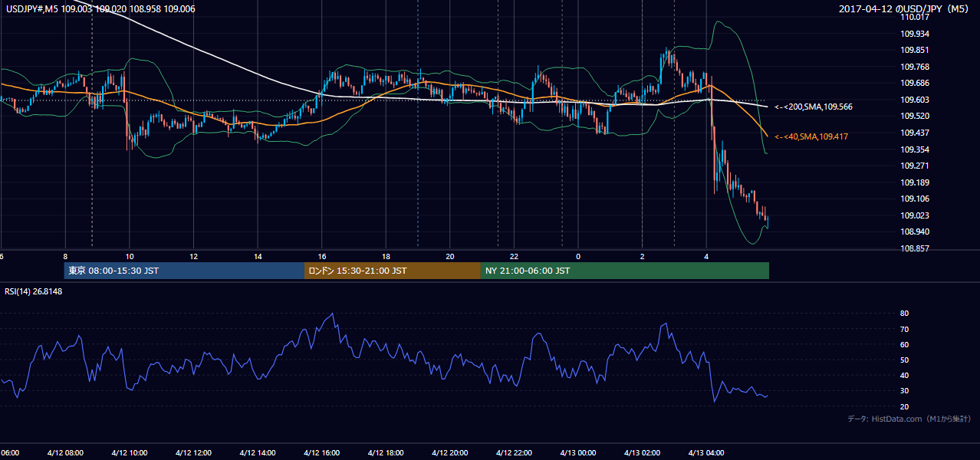Click the 40 SMA 109.417 label
The image size is (980, 460).
pos(811,136)
